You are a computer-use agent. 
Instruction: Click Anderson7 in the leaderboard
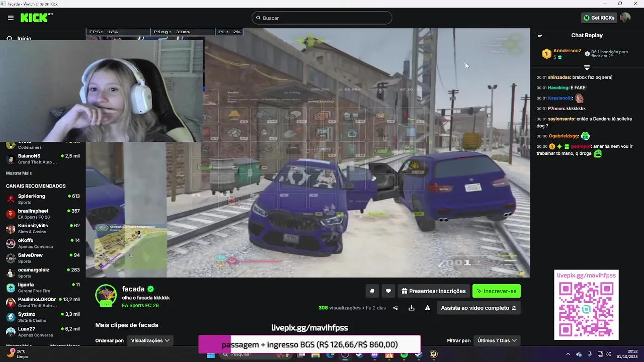point(567,51)
